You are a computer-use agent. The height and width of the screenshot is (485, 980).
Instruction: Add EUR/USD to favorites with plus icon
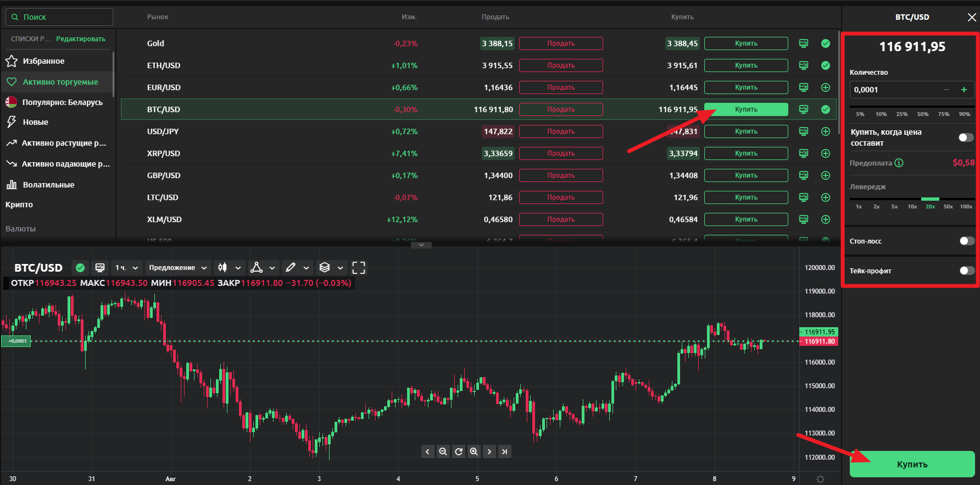pos(826,87)
